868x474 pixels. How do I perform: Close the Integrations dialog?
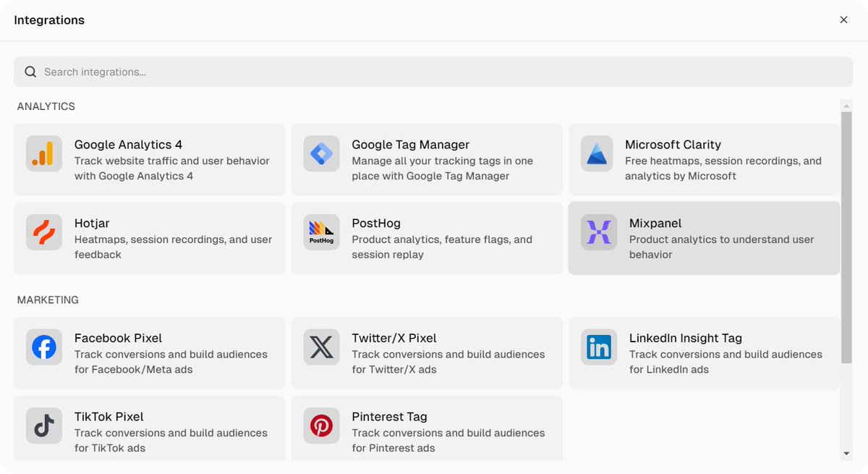843,20
